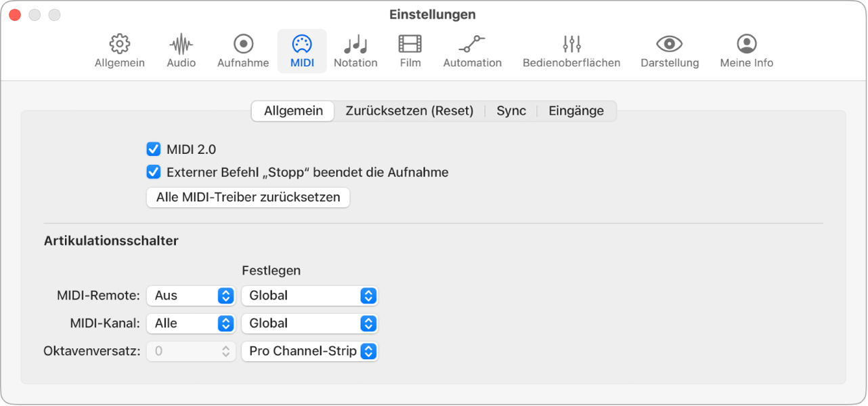Open the MIDI-Kanal dropdown showing Alle
This screenshot has height=406, width=868.
point(190,323)
